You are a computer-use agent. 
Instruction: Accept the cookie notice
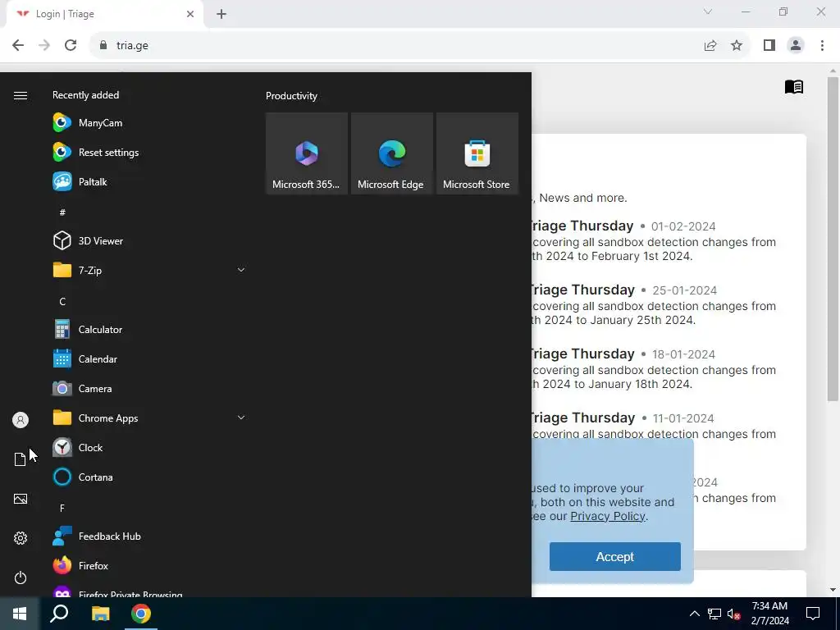(x=615, y=557)
